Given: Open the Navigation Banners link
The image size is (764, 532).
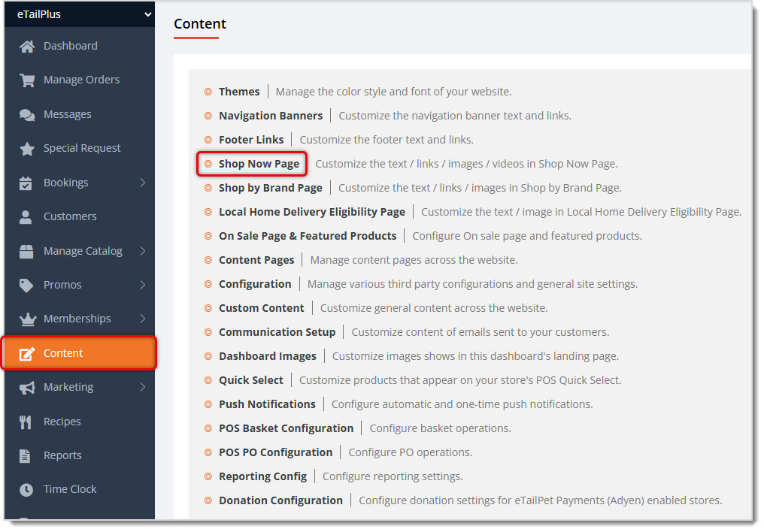Looking at the screenshot, I should point(271,116).
